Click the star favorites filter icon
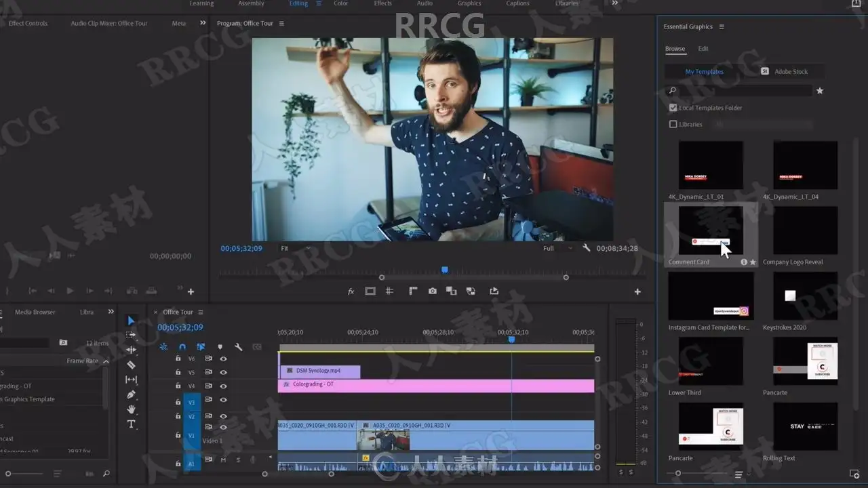The width and height of the screenshot is (868, 488). [819, 91]
